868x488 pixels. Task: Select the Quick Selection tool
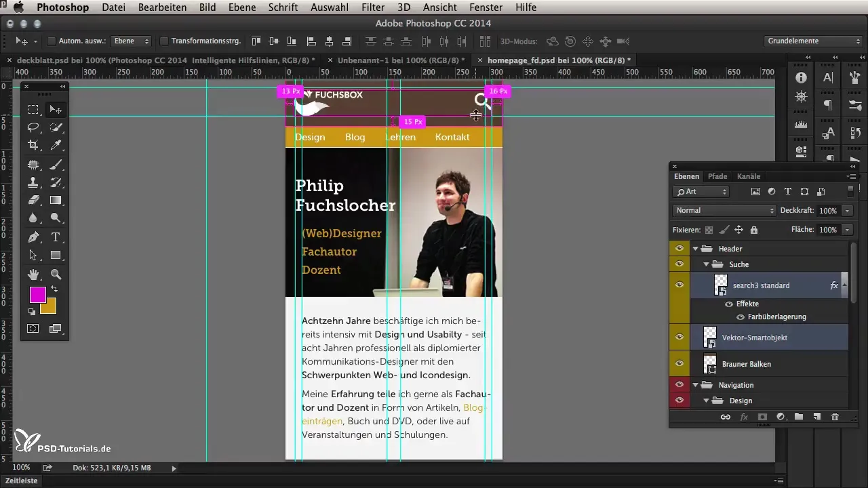point(56,127)
